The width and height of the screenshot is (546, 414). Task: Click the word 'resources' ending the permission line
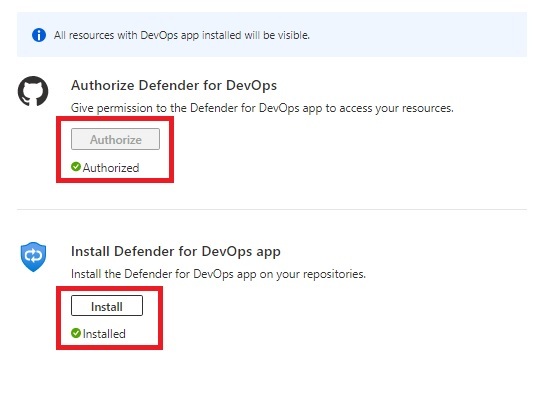(x=428, y=109)
